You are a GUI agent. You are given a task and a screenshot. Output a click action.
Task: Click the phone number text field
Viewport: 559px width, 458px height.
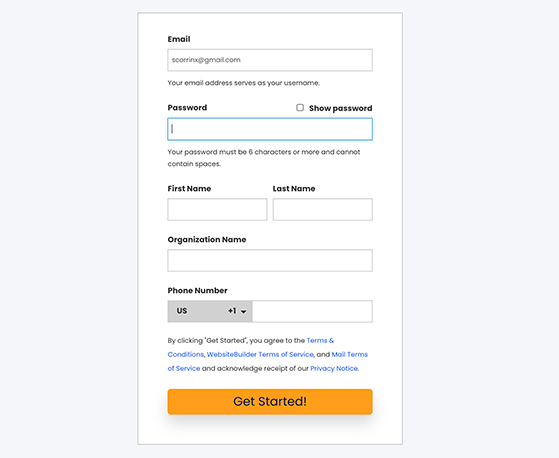point(312,311)
